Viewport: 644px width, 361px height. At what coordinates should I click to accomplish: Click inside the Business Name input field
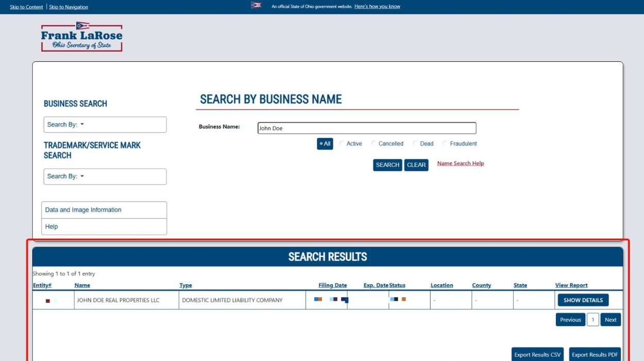(x=366, y=127)
